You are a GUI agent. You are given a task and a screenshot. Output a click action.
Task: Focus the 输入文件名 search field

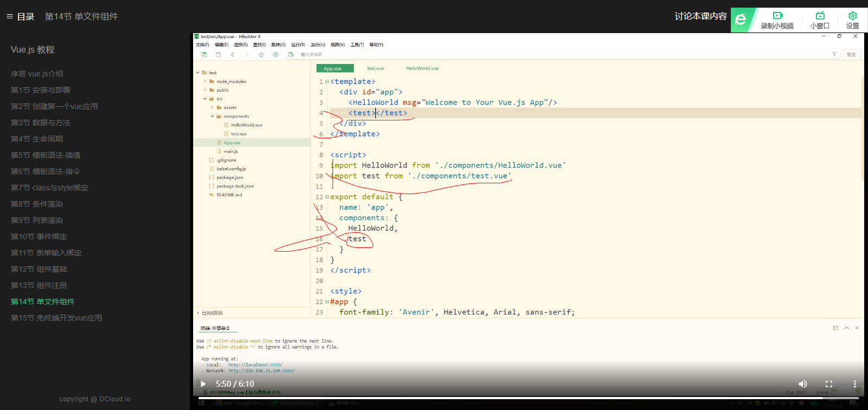tap(561, 55)
